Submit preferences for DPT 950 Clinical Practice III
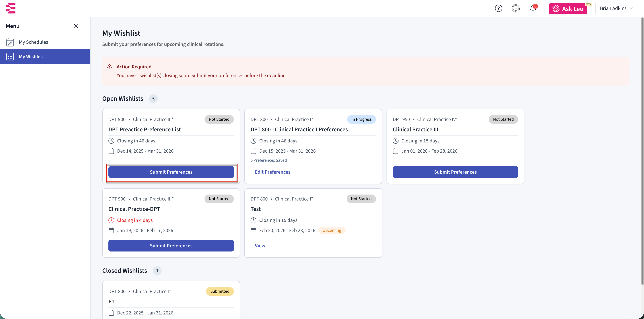The height and width of the screenshot is (319, 644). 455,172
